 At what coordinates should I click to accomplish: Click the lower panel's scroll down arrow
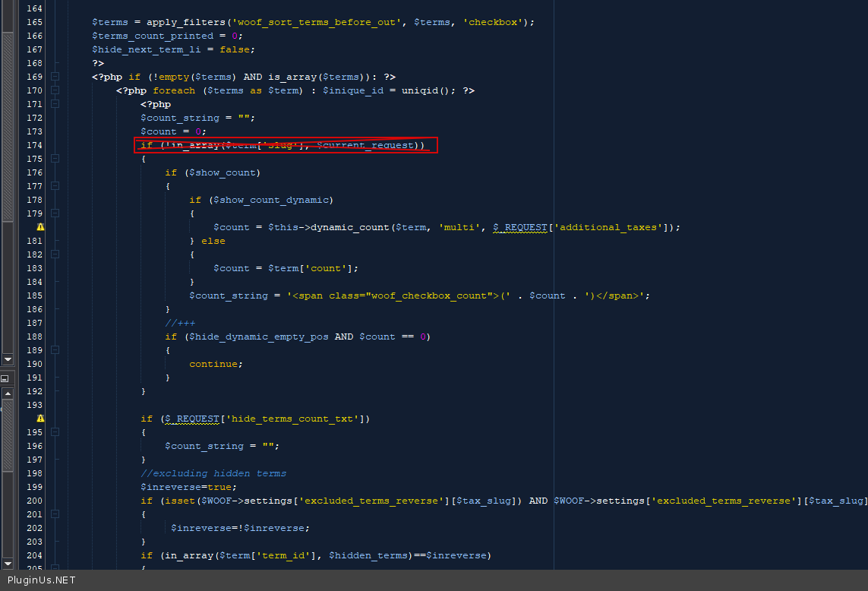pos(8,563)
